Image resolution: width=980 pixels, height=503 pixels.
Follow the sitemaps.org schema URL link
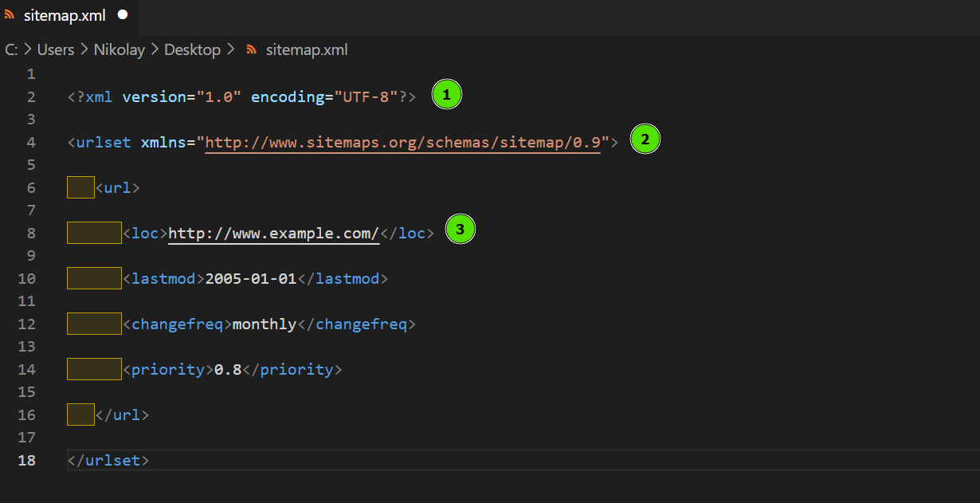coord(402,143)
